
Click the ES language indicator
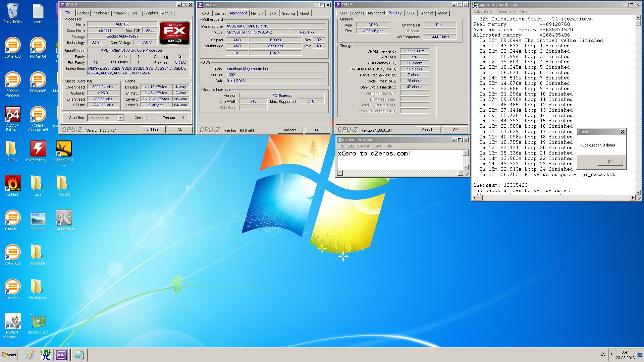pos(603,354)
